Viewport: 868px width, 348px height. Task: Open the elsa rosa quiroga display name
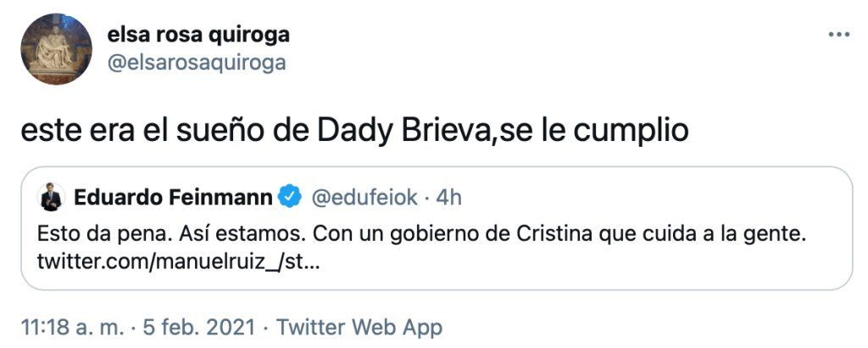[x=198, y=35]
